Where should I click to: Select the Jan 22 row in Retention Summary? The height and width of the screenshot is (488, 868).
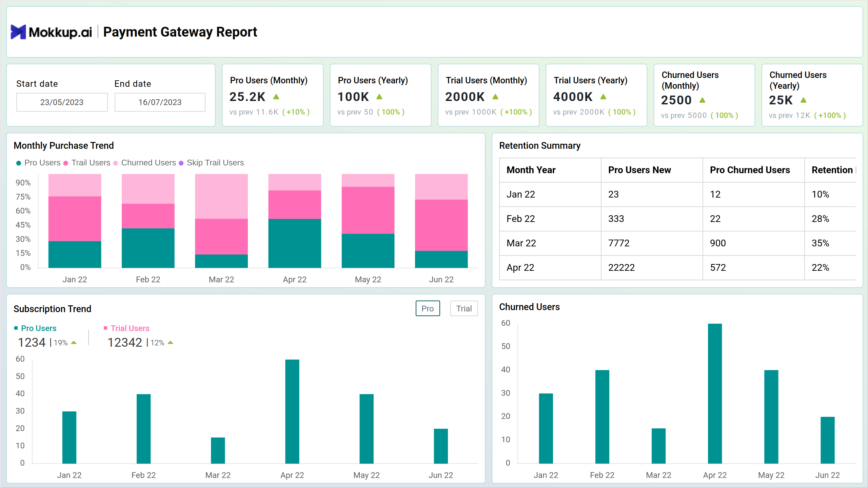click(x=677, y=195)
